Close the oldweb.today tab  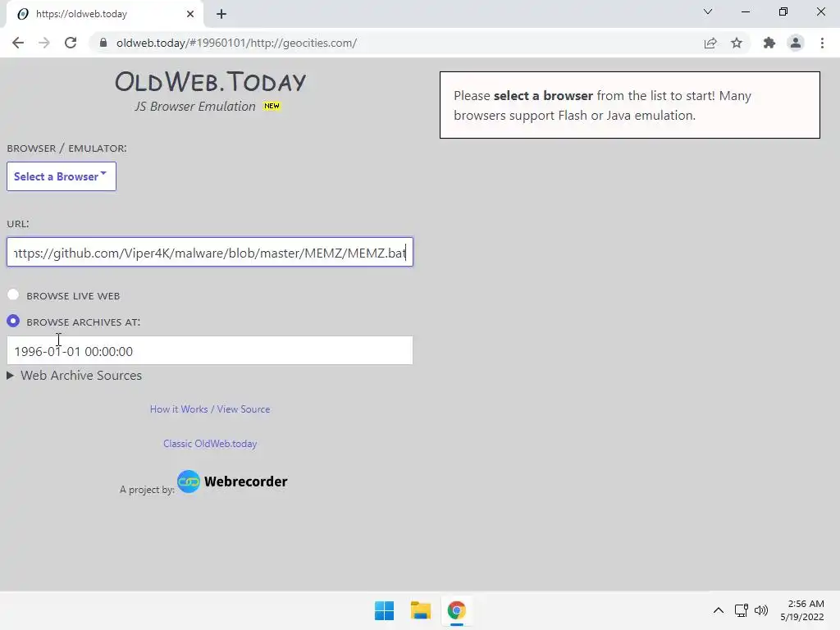tap(190, 14)
